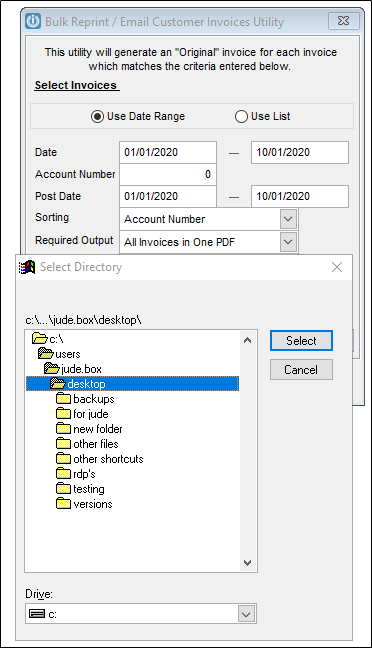The height and width of the screenshot is (648, 372).
Task: Click the Select Invoices heading
Action: [x=76, y=85]
